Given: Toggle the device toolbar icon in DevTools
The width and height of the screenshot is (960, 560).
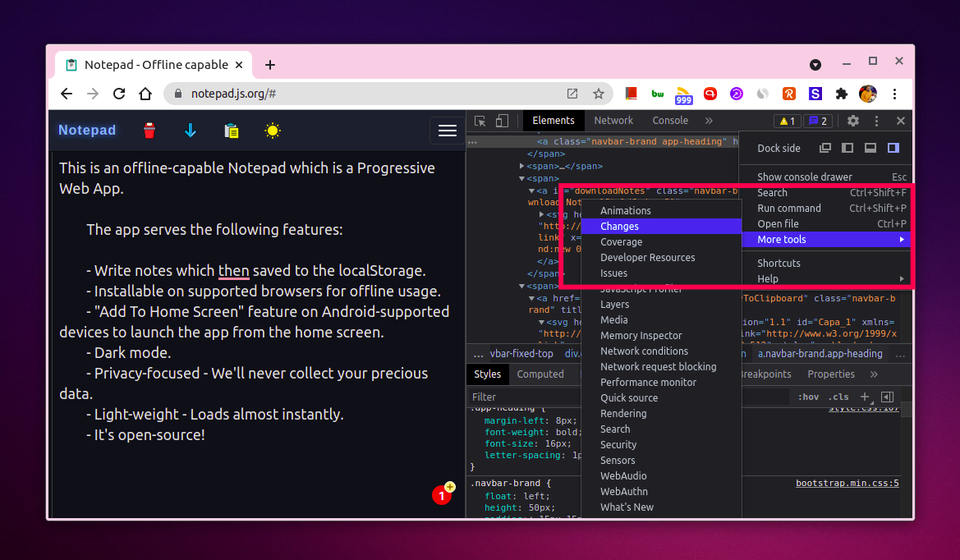Looking at the screenshot, I should pos(502,122).
